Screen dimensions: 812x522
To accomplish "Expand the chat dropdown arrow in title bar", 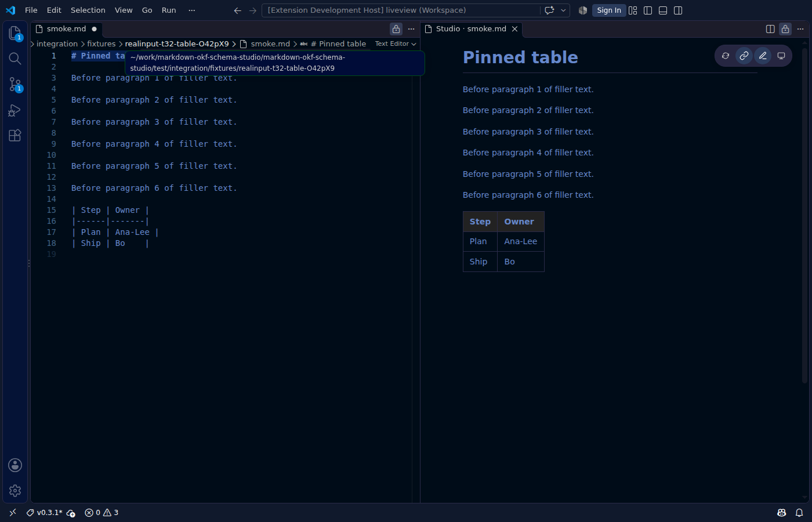I will click(x=563, y=10).
